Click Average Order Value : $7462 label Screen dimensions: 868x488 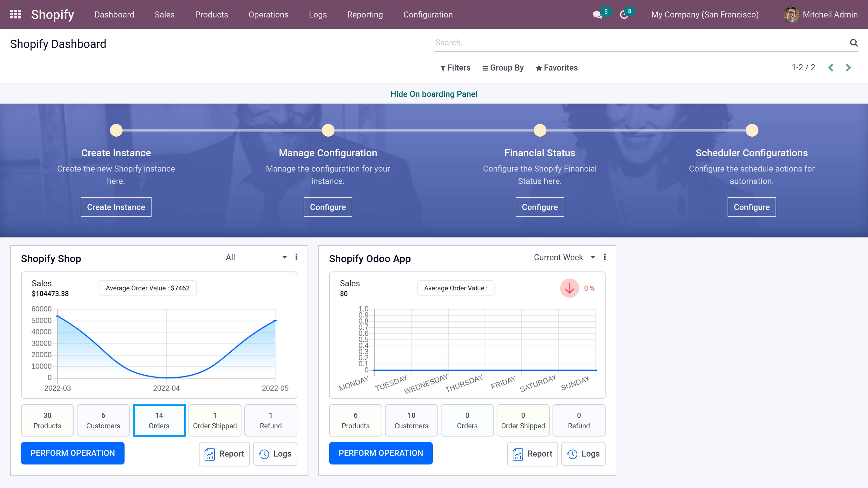(x=148, y=288)
